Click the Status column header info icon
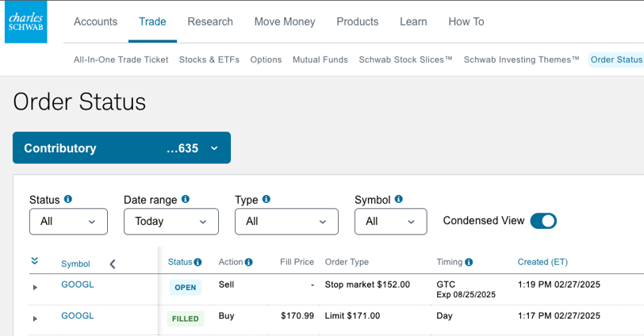 (197, 262)
